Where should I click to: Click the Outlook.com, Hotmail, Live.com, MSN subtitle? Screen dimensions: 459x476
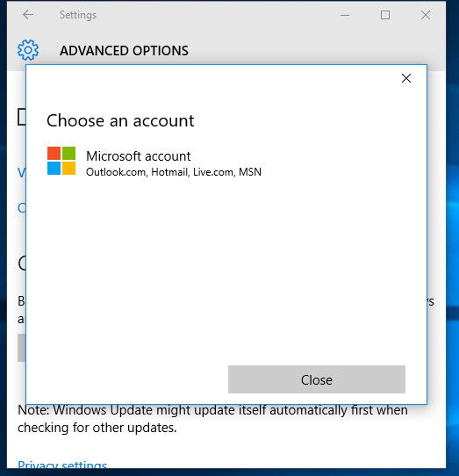pos(174,172)
